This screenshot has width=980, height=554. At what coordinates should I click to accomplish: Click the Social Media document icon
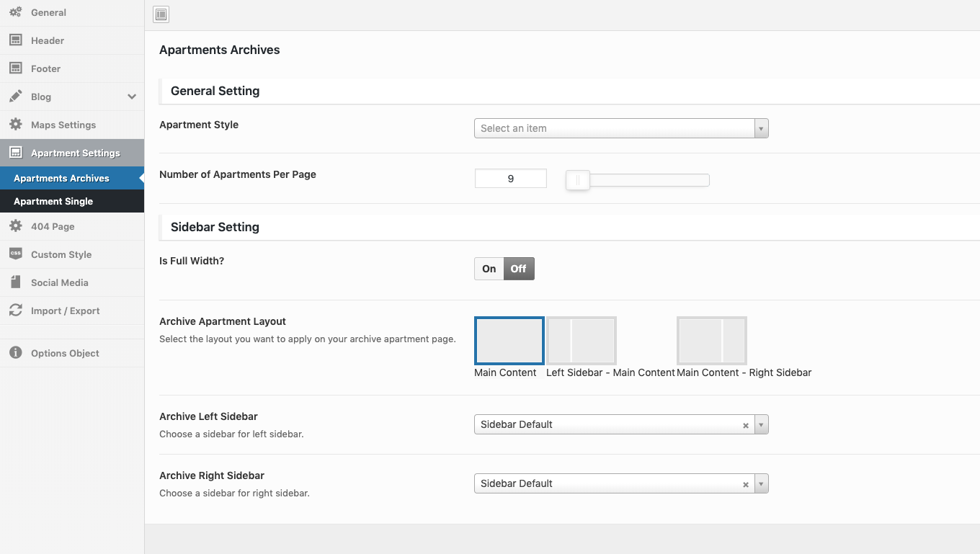[15, 282]
